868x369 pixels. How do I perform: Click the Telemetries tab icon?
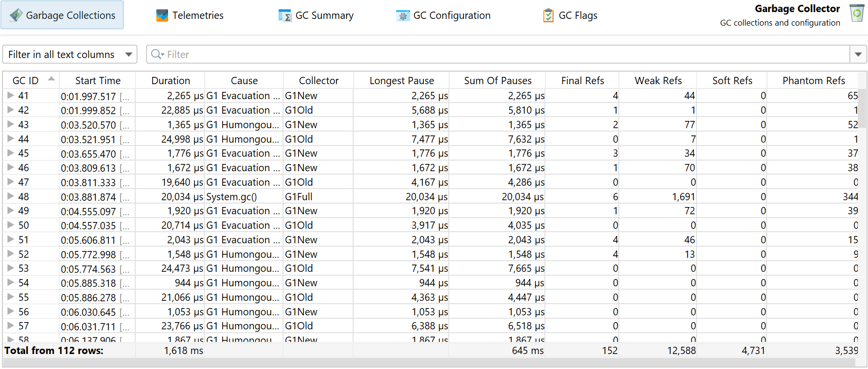point(162,15)
